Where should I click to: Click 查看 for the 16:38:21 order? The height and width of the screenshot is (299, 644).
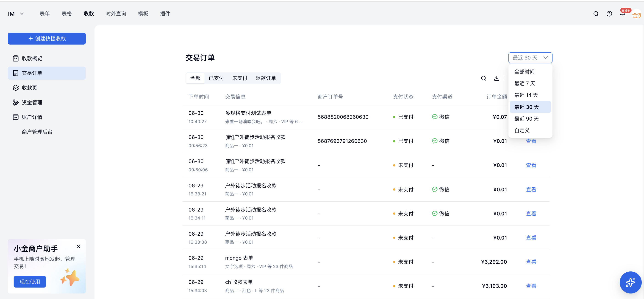pyautogui.click(x=531, y=189)
